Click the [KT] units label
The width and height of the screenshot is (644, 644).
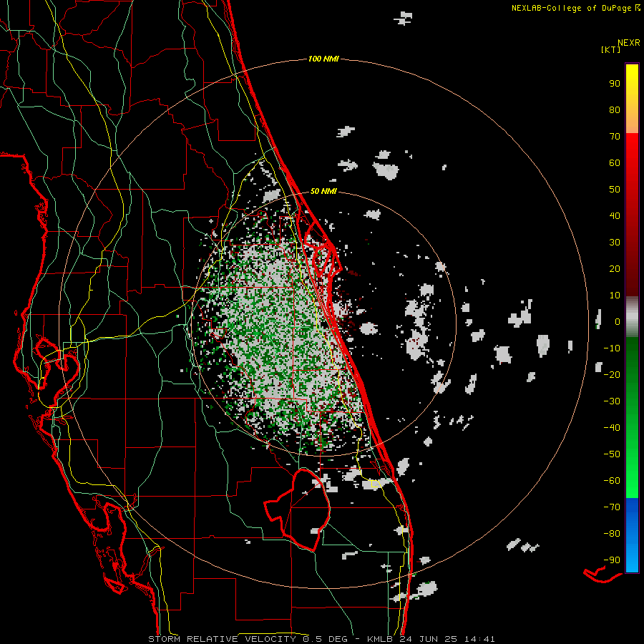pos(610,49)
